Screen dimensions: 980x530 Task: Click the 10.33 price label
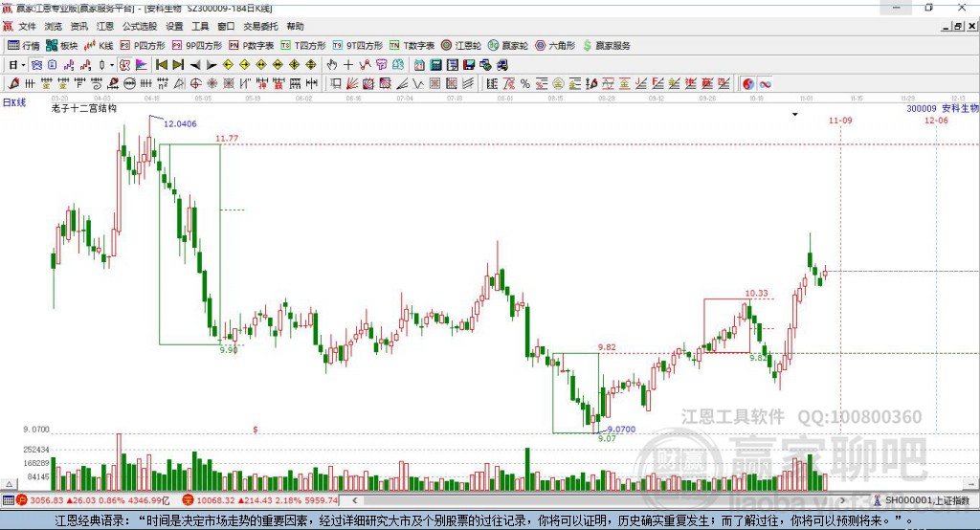(x=756, y=293)
